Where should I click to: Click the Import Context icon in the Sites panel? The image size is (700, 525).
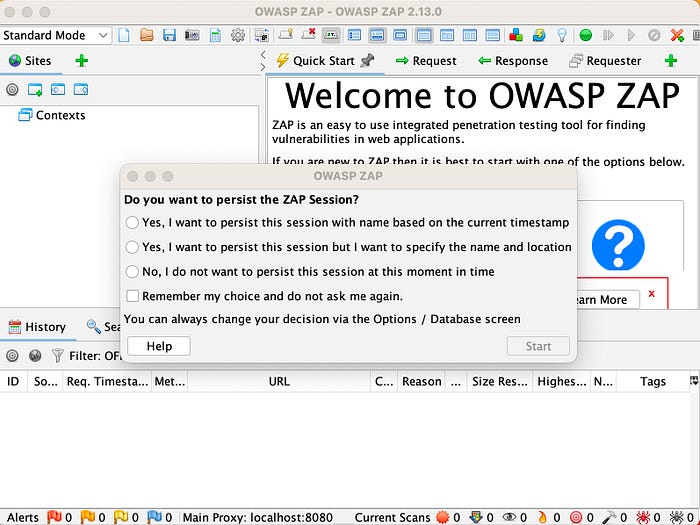click(58, 90)
